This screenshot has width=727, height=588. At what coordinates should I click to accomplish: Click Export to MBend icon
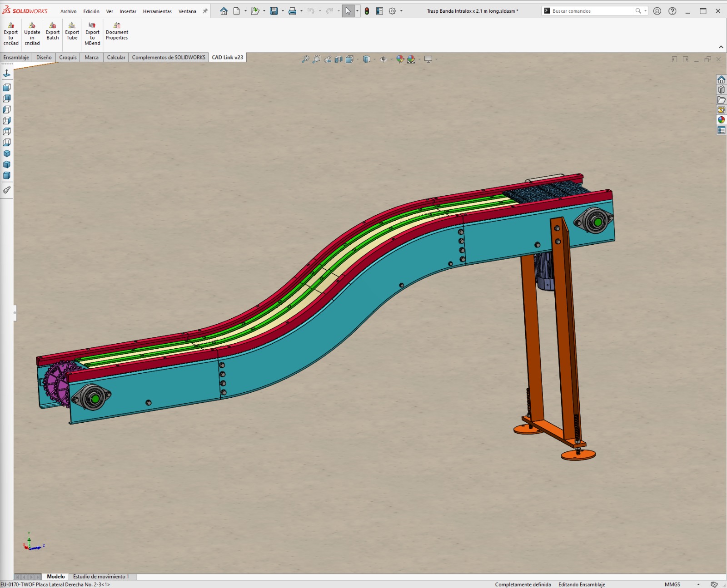point(92,34)
